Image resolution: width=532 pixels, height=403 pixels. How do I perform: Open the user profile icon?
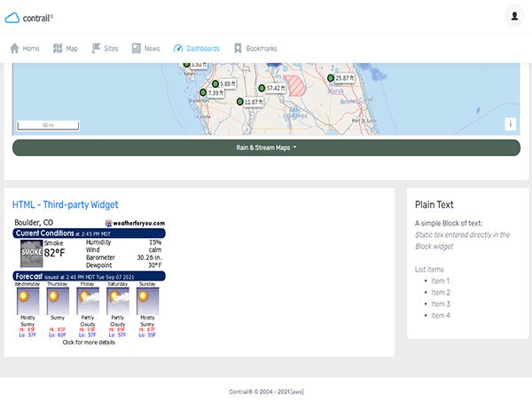click(x=514, y=16)
